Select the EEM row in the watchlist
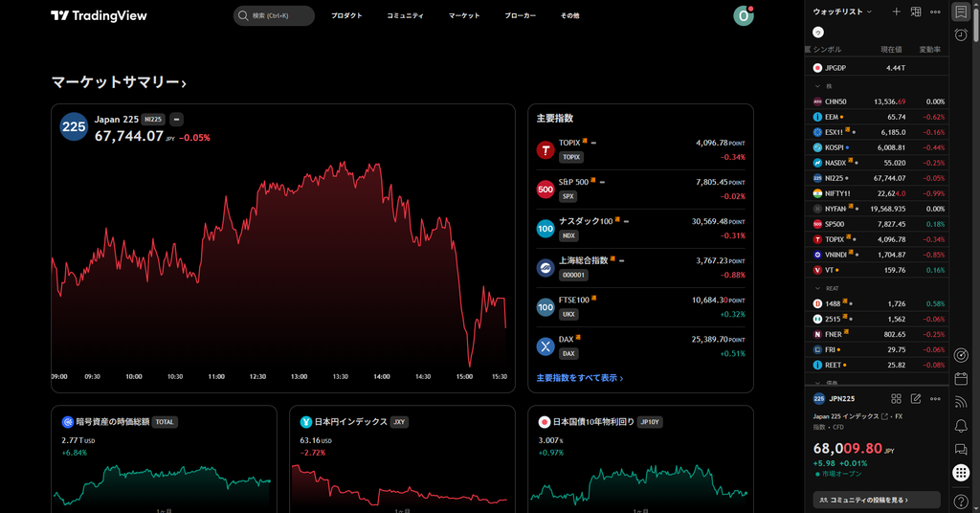 [877, 117]
